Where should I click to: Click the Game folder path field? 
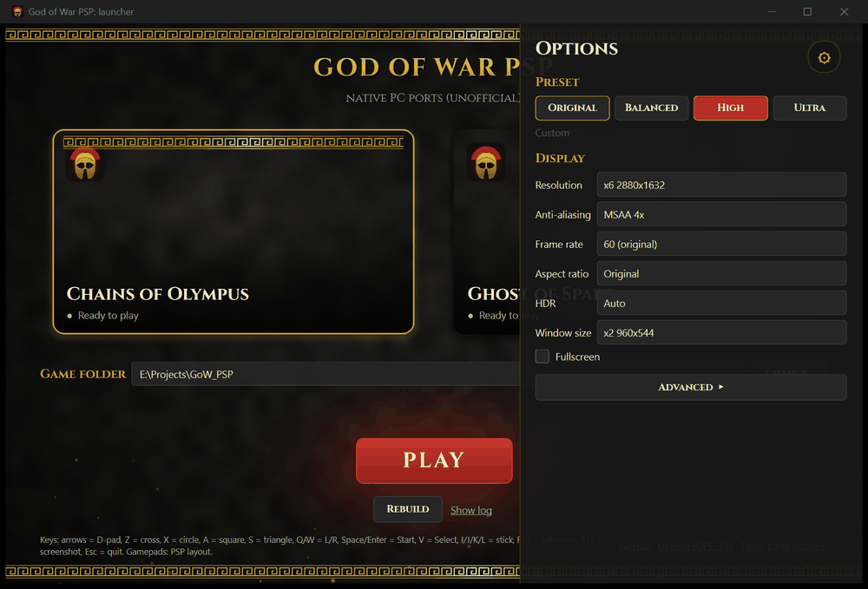click(325, 374)
